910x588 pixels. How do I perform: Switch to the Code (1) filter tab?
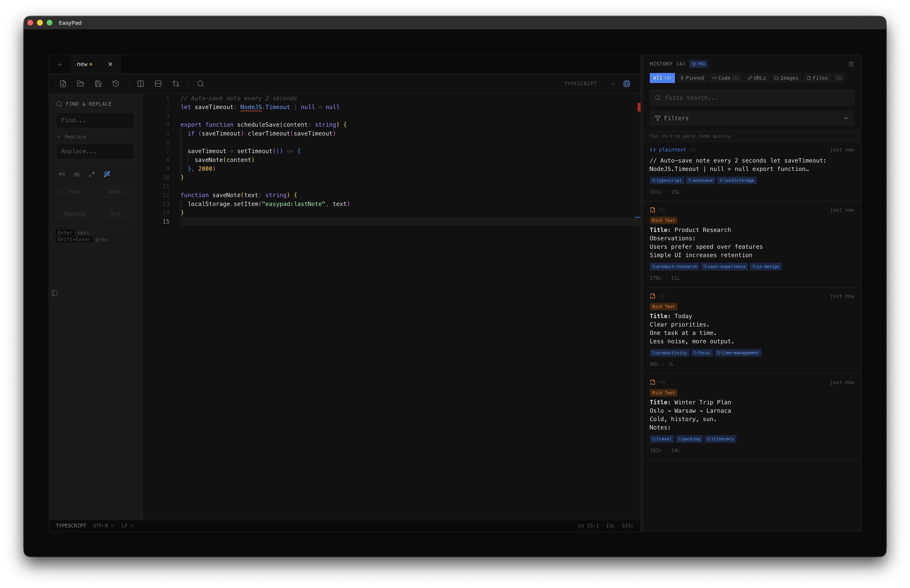(x=726, y=78)
